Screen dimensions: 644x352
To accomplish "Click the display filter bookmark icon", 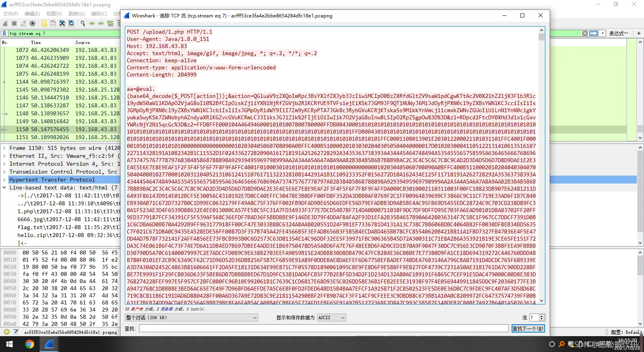I will coord(4,33).
